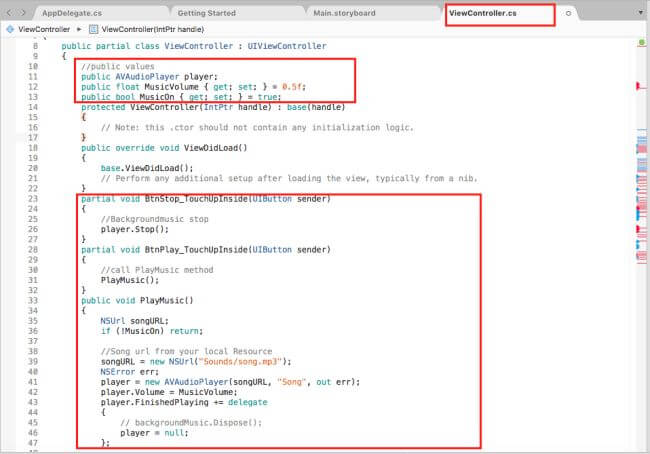Open the tab list dropdown arrow

[x=641, y=13]
